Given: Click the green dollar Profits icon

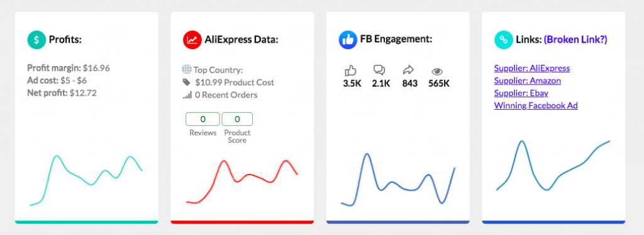Looking at the screenshot, I should [36, 40].
